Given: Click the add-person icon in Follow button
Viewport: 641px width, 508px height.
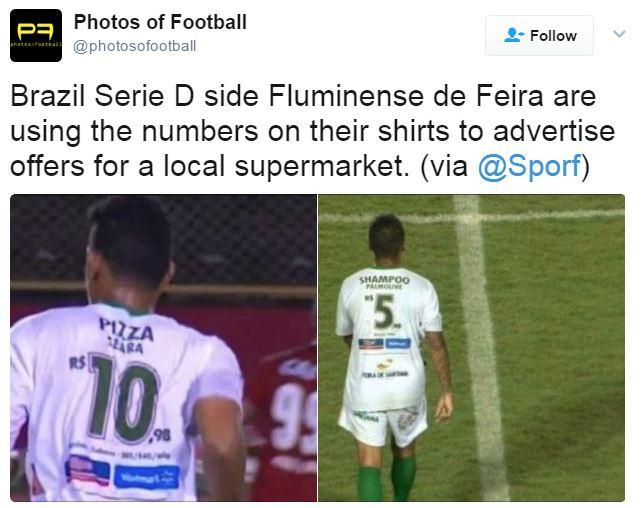Looking at the screenshot, I should [x=513, y=35].
